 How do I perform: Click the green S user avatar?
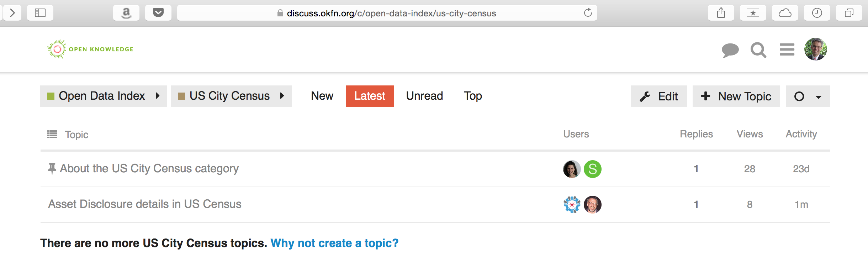[x=592, y=169]
